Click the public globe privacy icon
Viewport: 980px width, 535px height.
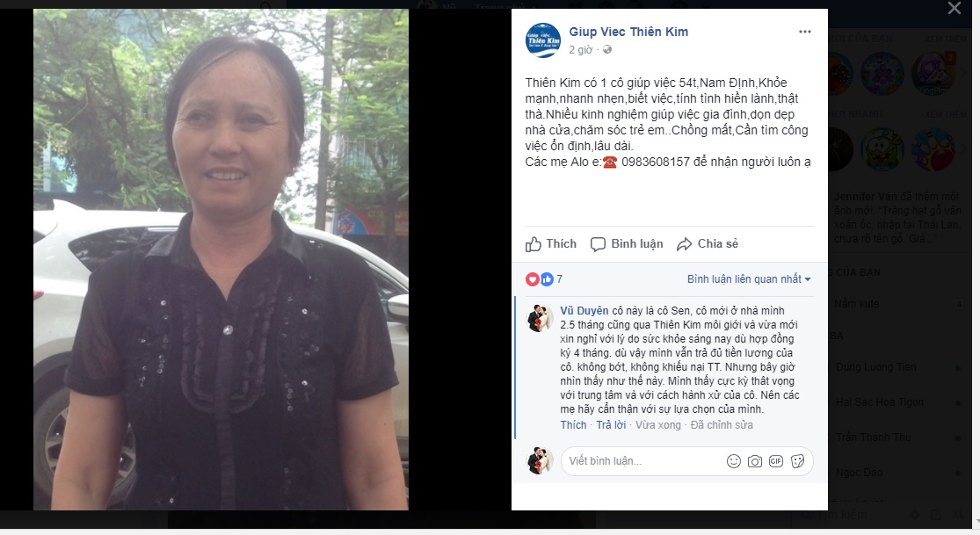[x=606, y=49]
